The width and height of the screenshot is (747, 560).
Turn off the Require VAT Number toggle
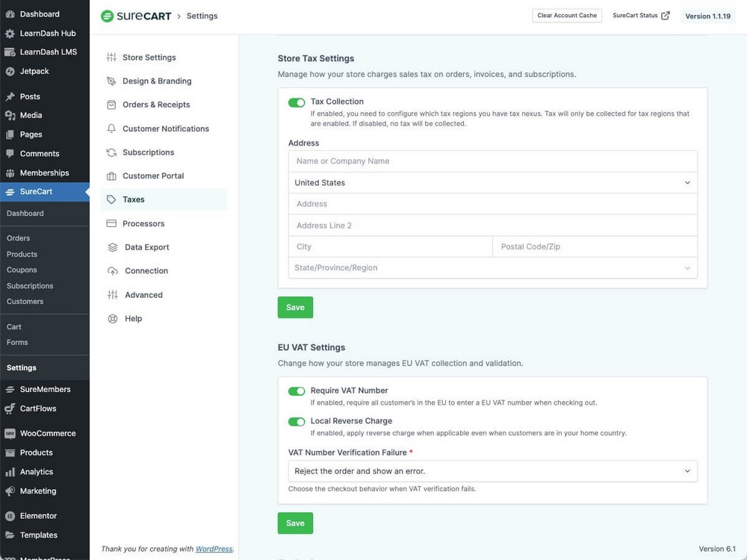pyautogui.click(x=297, y=391)
